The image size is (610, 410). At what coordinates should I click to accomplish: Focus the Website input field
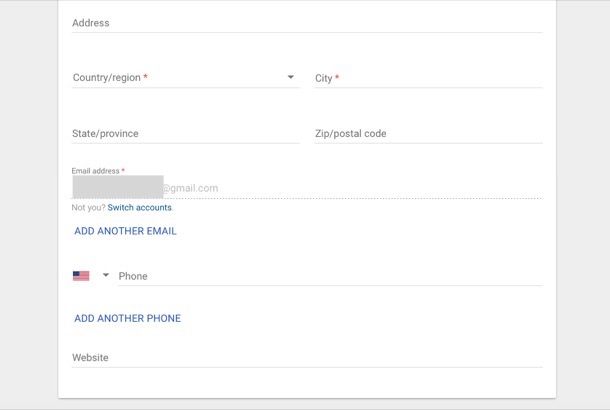coord(307,357)
